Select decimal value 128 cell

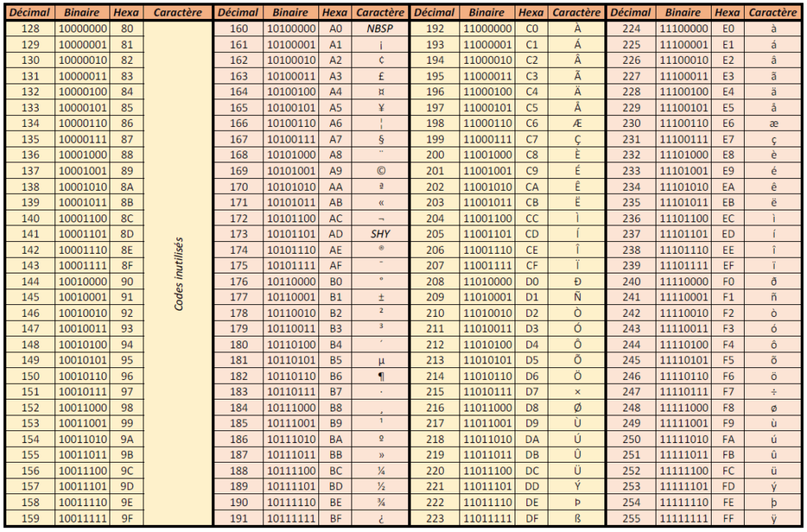pyautogui.click(x=30, y=29)
